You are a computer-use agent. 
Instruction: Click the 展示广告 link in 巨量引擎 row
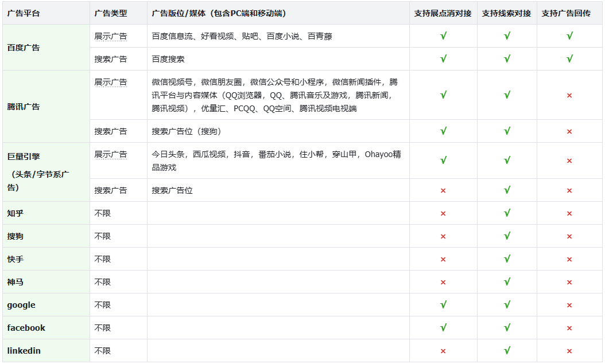point(111,154)
